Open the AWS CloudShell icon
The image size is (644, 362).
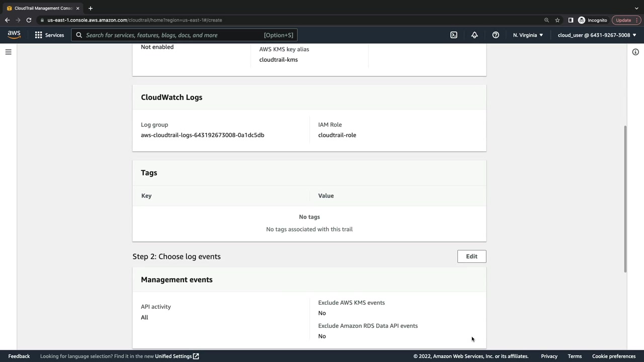click(454, 35)
